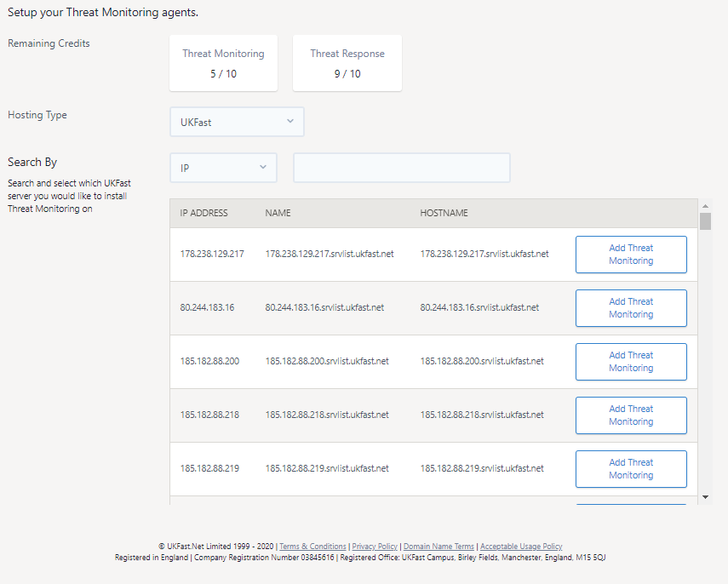Open the Privacy Policy link
The image size is (728, 584).
click(375, 547)
